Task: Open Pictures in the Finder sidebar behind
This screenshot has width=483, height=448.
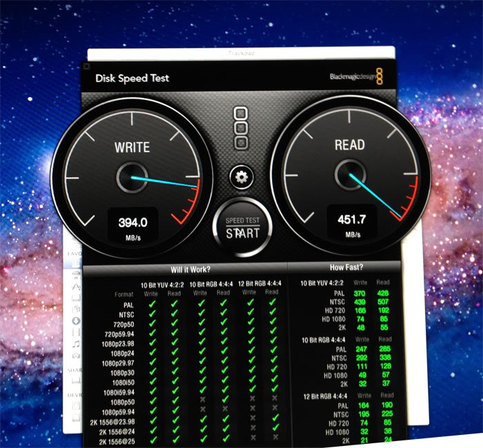Action: click(x=76, y=356)
